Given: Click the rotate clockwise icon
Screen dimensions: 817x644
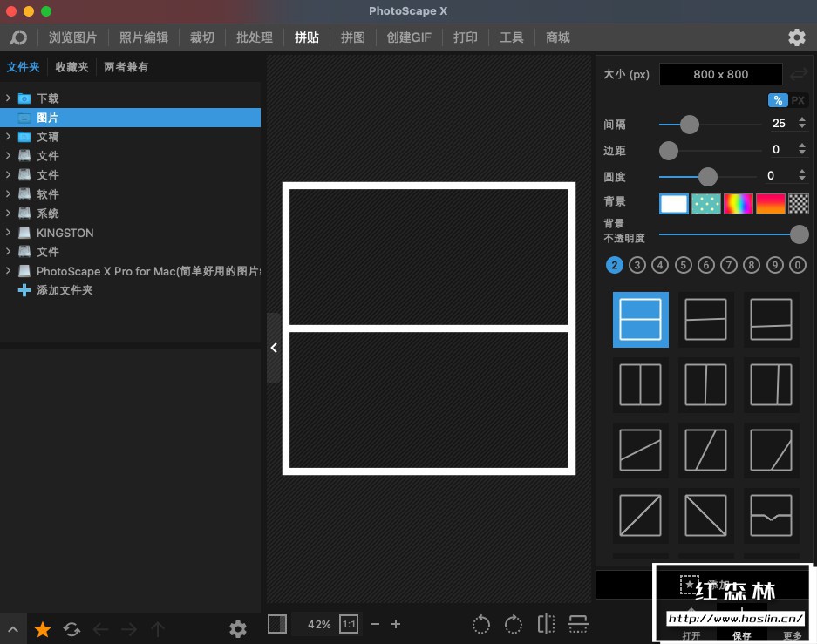Looking at the screenshot, I should click(x=514, y=624).
